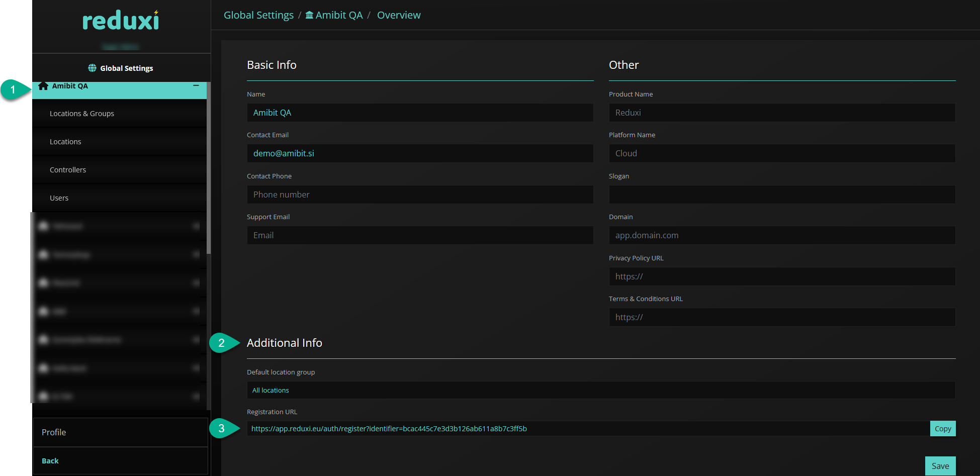Go to the Controllers page
This screenshot has height=476, width=980.
pos(68,170)
